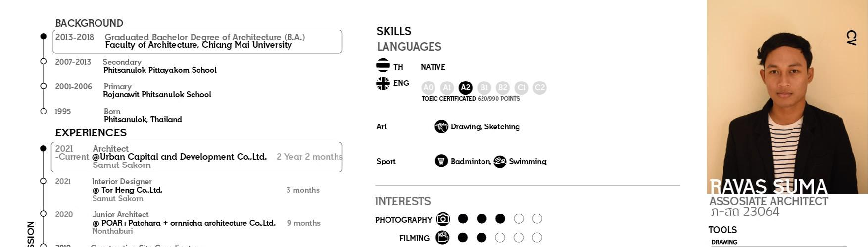Click the filled timeline marker for 2013-2018
This screenshot has width=868, height=247.
pyautogui.click(x=43, y=36)
